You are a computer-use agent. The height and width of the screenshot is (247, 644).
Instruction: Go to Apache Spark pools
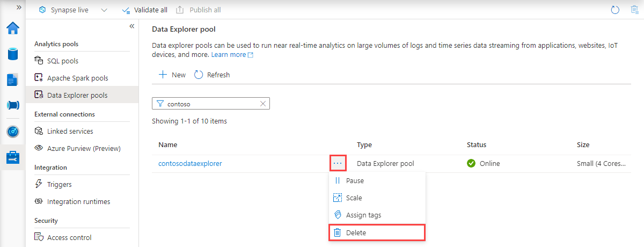pos(77,78)
